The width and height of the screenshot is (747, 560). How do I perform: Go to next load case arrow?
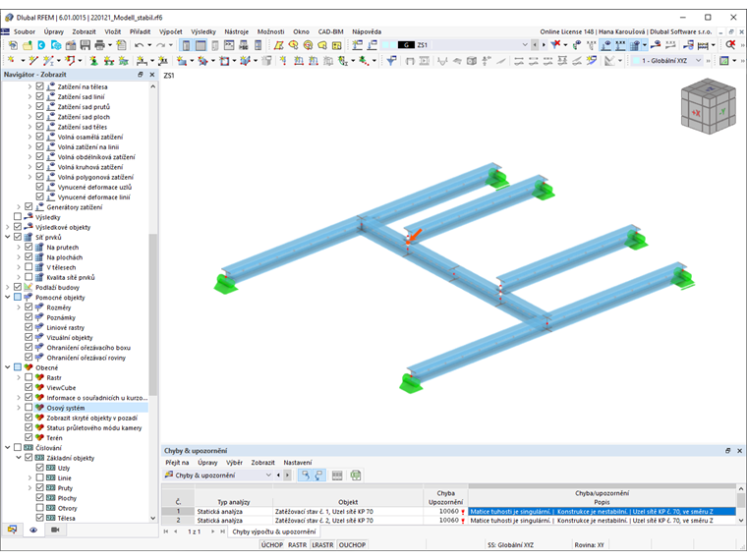(x=544, y=45)
